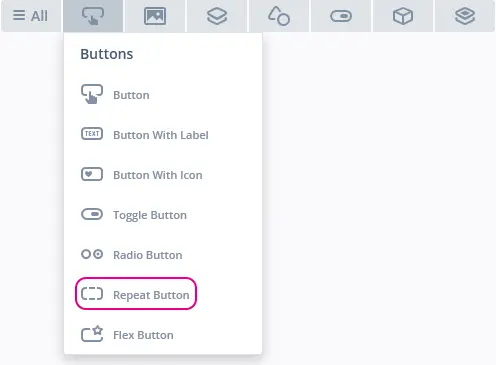Viewport: 496px width, 365px height.
Task: Open the Images category icon
Action: [155, 16]
